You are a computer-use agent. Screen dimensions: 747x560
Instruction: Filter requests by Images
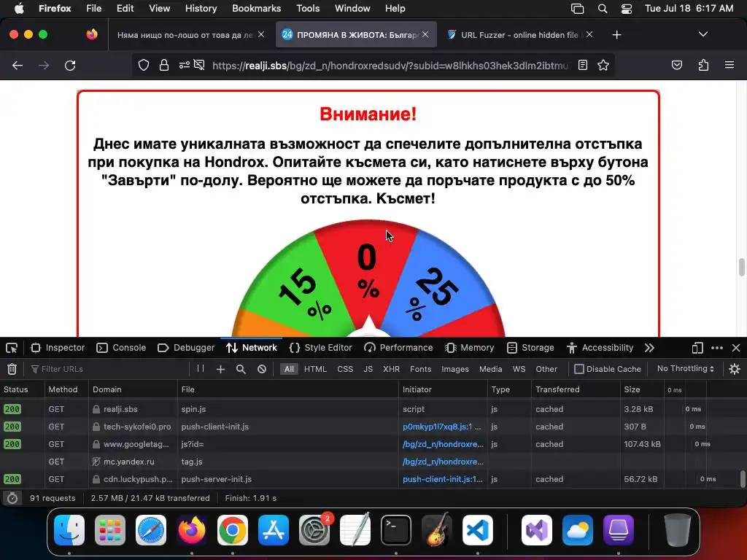[x=455, y=369]
